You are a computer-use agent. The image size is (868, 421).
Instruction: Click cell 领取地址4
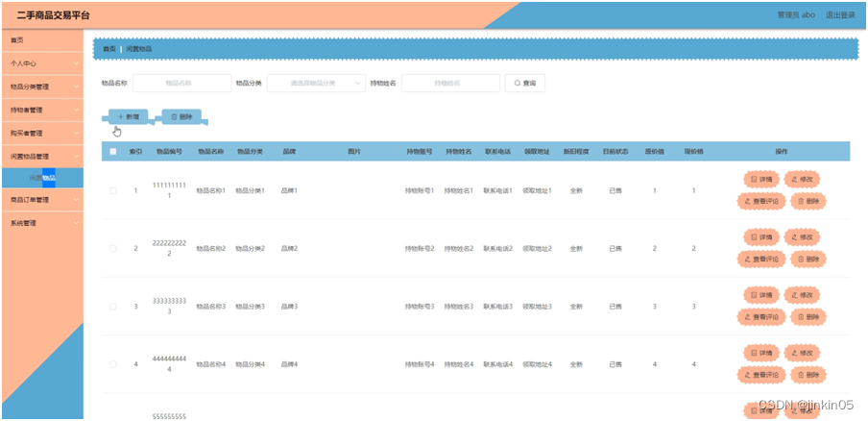pos(537,364)
